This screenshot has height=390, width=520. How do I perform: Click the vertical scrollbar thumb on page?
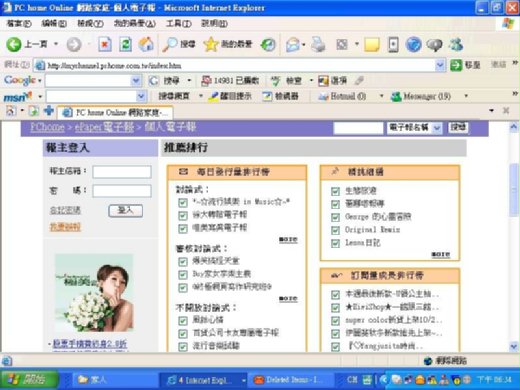coord(514,190)
